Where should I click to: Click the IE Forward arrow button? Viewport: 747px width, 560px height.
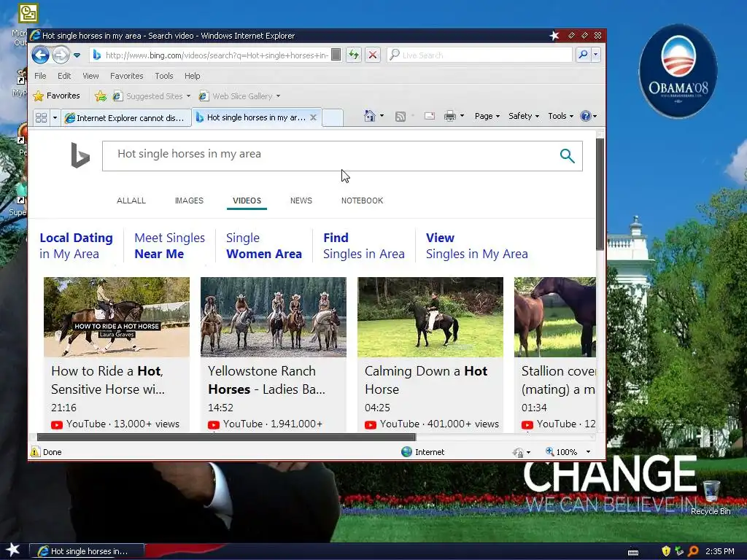[x=61, y=55]
